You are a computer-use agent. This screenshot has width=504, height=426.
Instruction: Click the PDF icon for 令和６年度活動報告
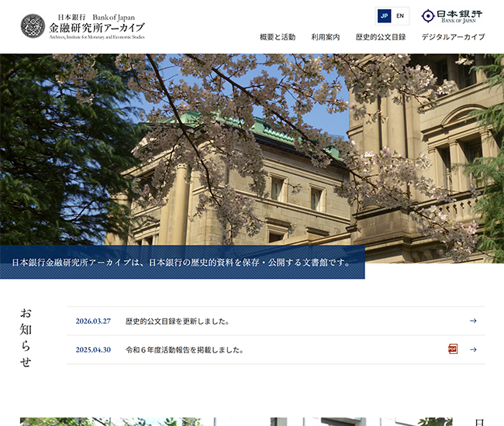point(453,349)
